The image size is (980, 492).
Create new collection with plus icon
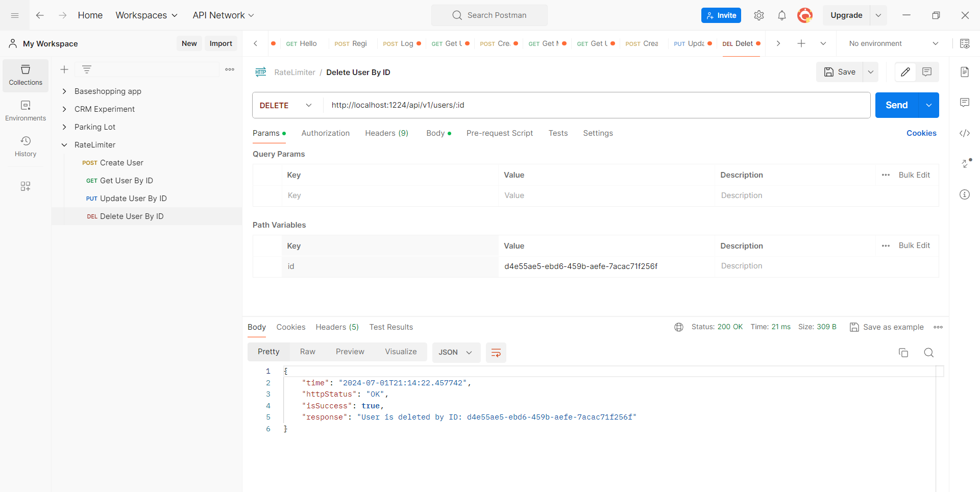pos(64,69)
